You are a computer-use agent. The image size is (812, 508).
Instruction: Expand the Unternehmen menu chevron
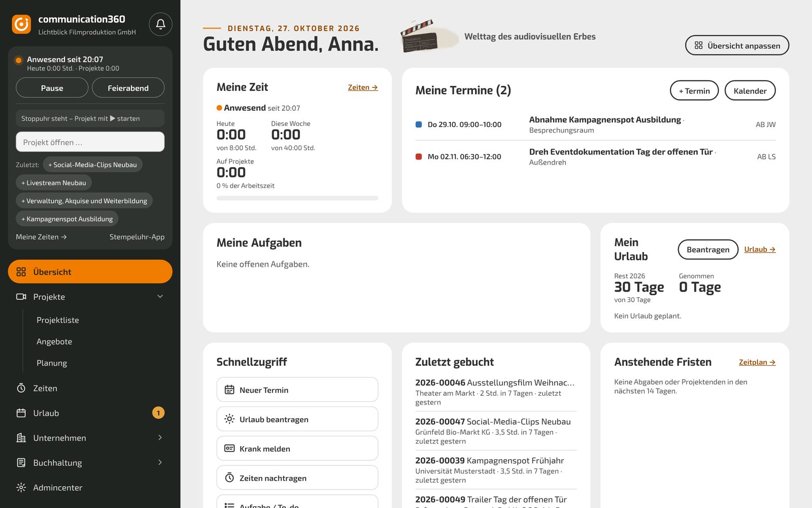pos(160,438)
